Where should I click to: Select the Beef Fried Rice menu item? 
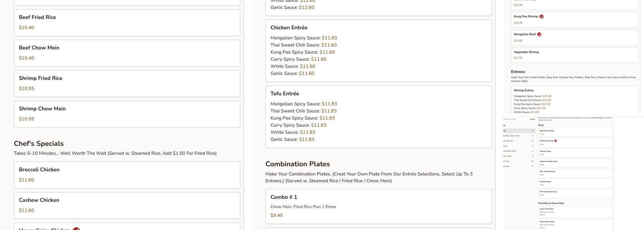pyautogui.click(x=127, y=23)
